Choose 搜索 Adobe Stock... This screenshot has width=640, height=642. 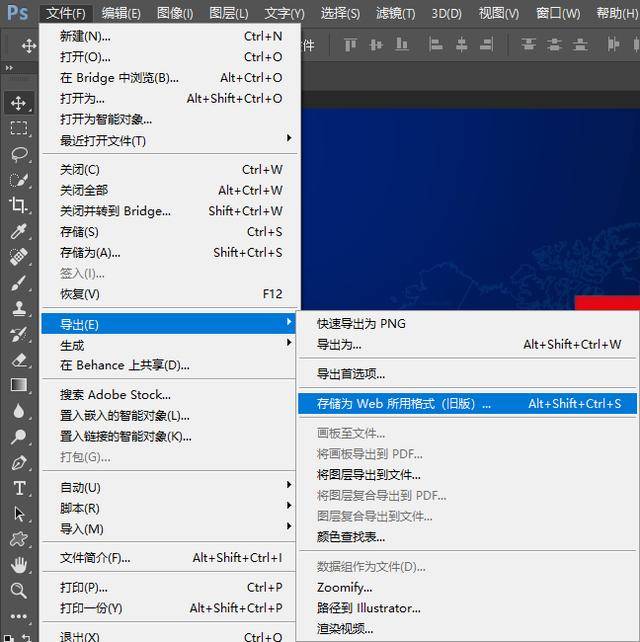tap(168, 395)
